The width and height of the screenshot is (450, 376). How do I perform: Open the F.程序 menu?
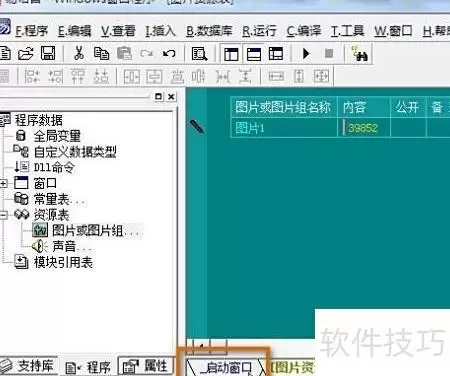32,31
